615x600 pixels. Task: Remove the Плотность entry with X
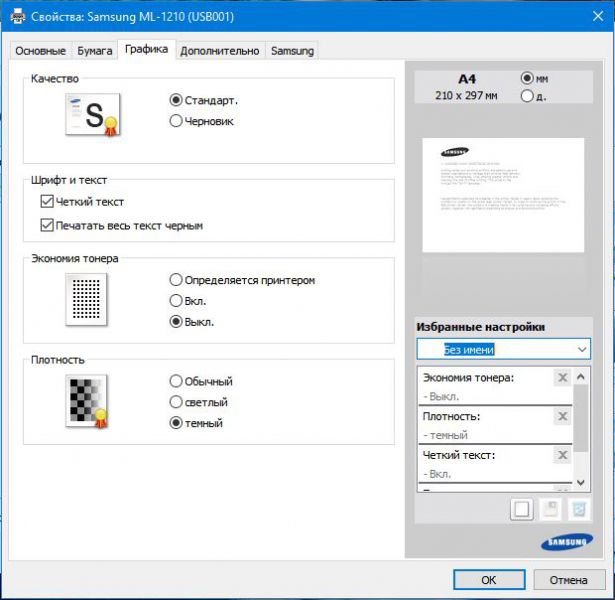coord(561,417)
